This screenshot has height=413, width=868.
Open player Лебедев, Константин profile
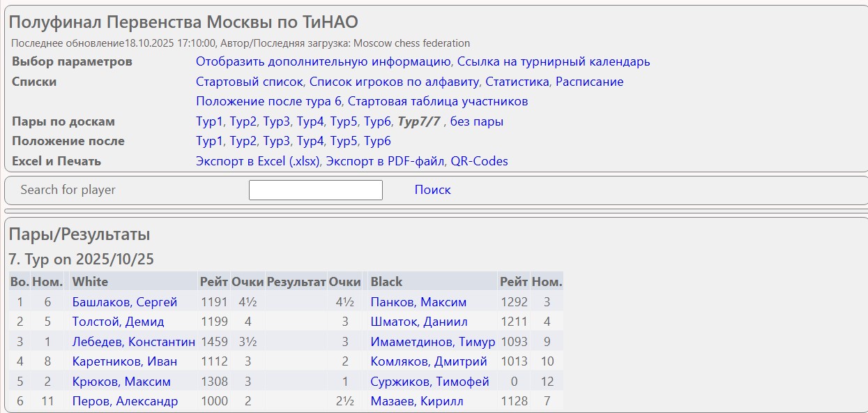click(133, 342)
